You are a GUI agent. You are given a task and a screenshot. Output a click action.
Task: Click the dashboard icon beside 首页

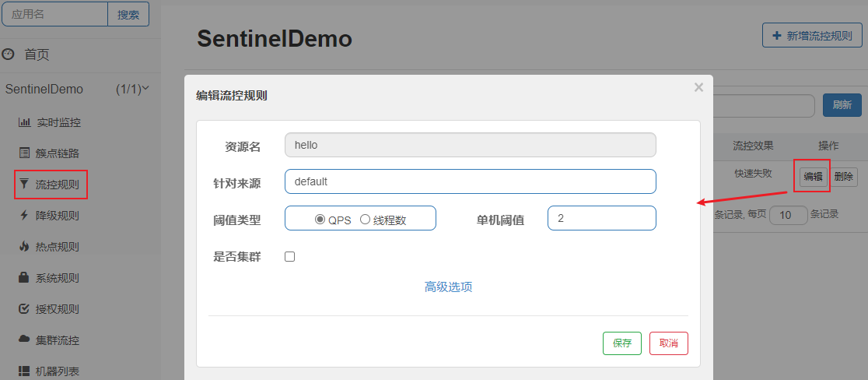tap(8, 55)
